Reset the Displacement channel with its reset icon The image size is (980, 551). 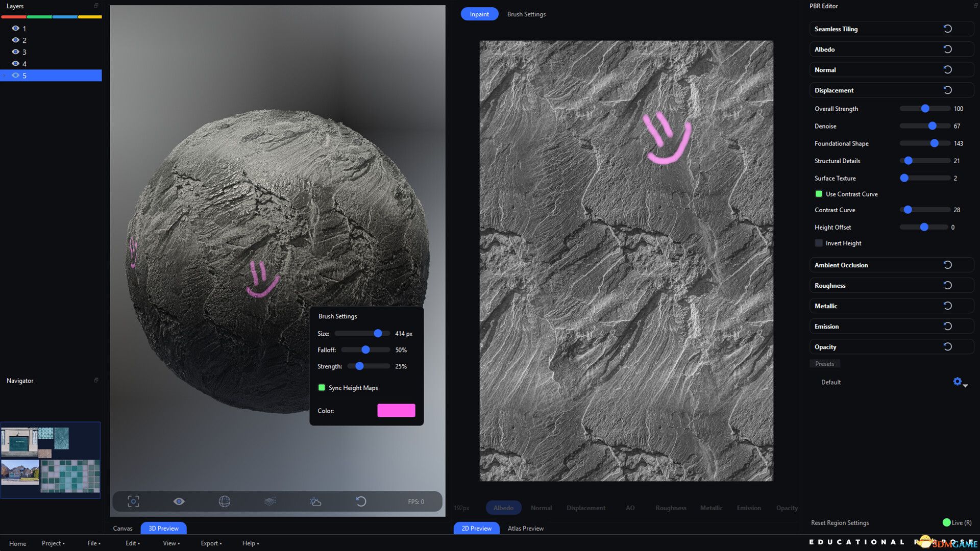pos(948,89)
